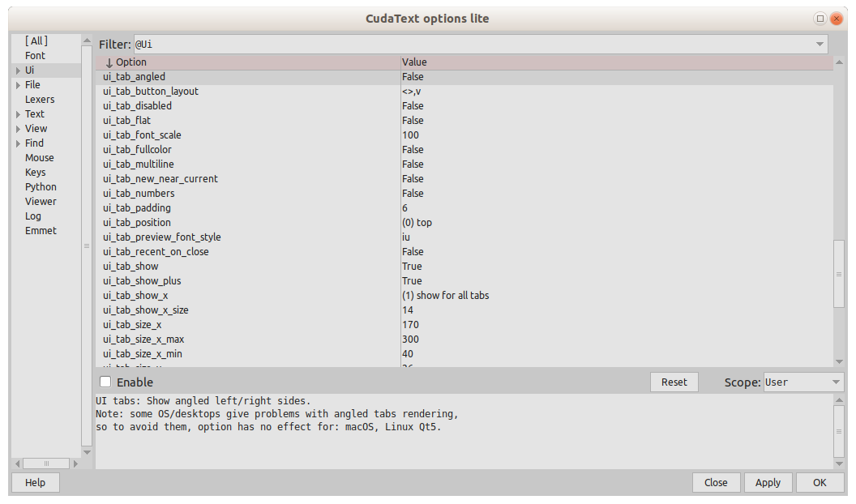Image resolution: width=856 pixels, height=504 pixels.
Task: Click the Apply button
Action: [x=768, y=482]
